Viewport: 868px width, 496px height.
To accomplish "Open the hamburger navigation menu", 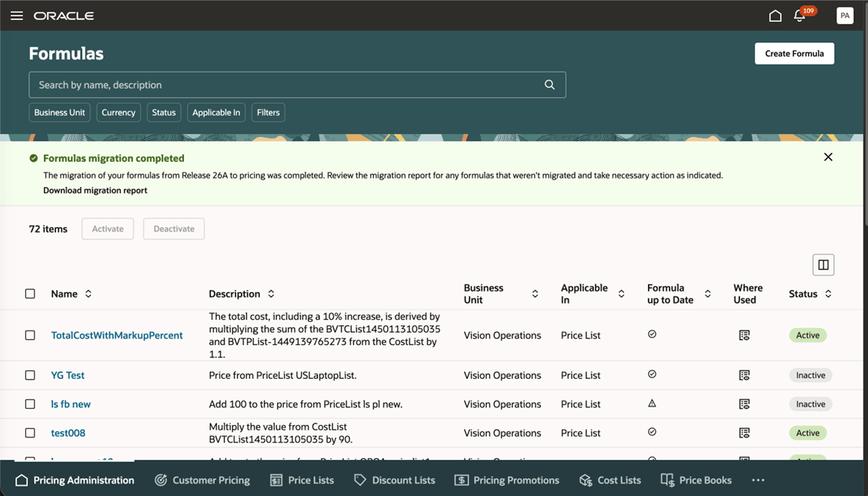I will (x=17, y=15).
